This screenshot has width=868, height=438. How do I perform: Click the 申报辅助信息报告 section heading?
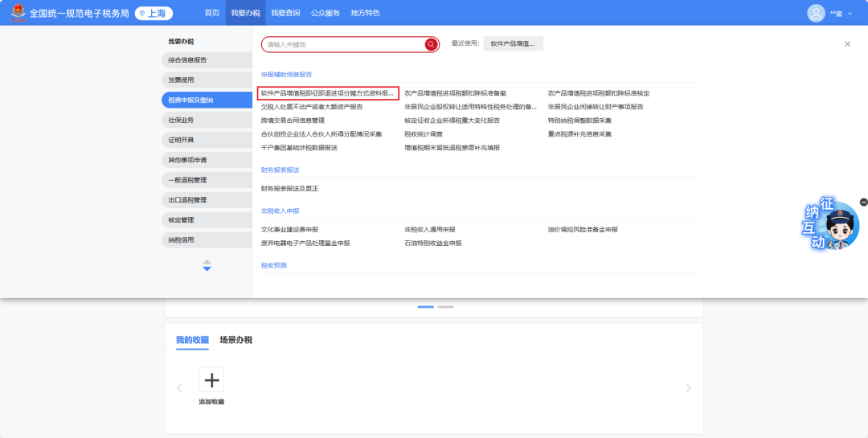point(287,74)
